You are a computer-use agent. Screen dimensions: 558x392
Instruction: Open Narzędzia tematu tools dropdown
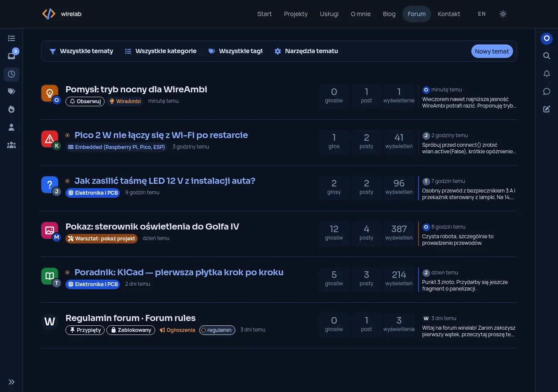pyautogui.click(x=306, y=51)
